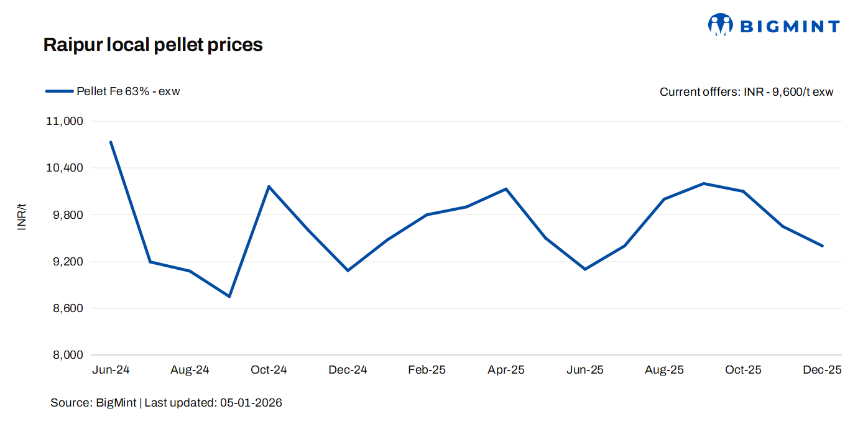Image resolution: width=868 pixels, height=442 pixels.
Task: Click the INR/t y-axis title
Action: (x=22, y=217)
